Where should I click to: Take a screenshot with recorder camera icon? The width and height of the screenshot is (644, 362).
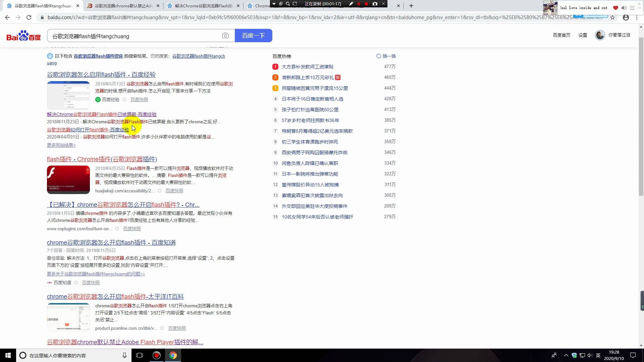click(375, 4)
